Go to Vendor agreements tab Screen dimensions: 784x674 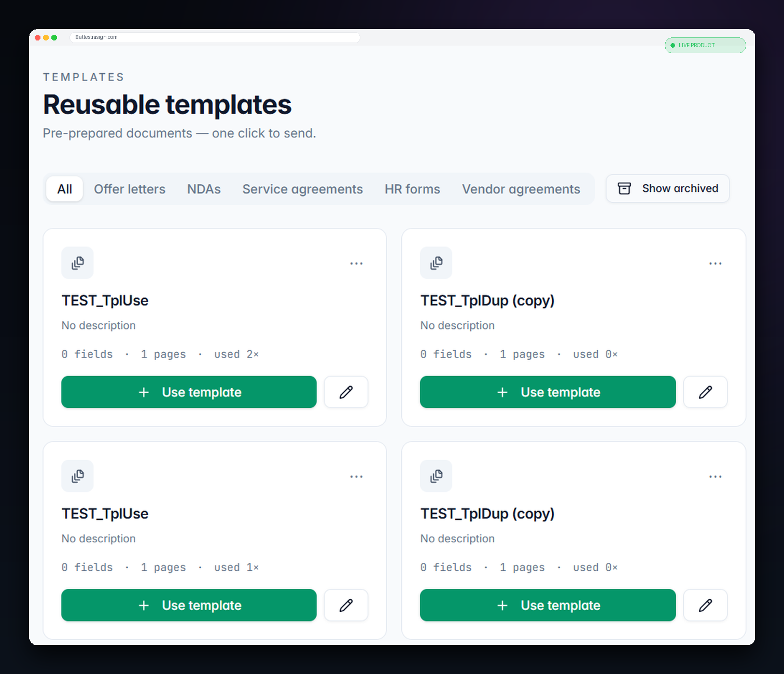pyautogui.click(x=521, y=189)
